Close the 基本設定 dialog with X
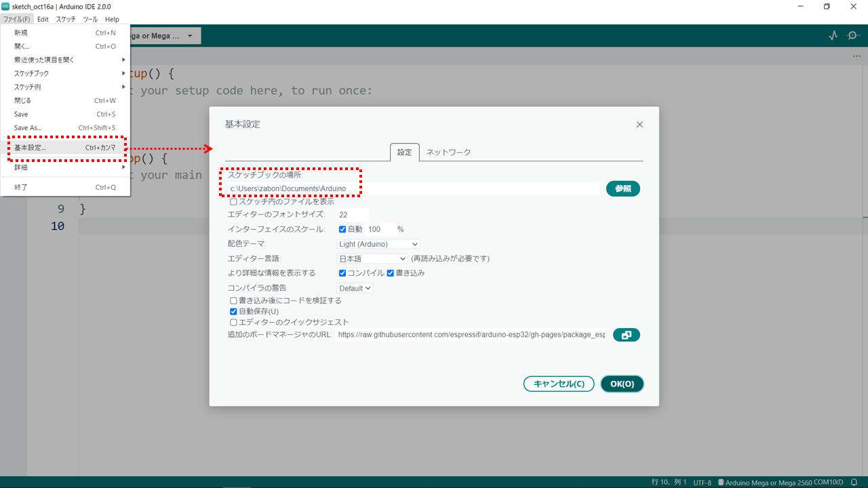Viewport: 868px width, 488px height. pos(639,125)
